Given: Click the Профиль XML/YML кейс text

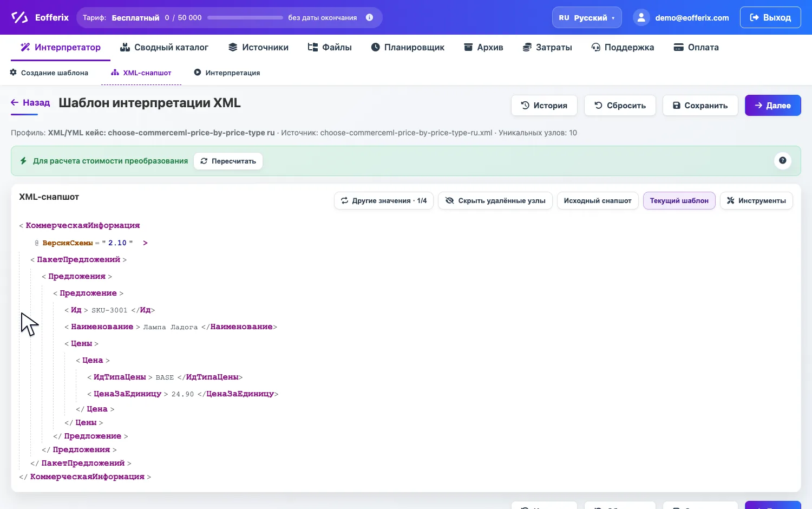Looking at the screenshot, I should (143, 133).
